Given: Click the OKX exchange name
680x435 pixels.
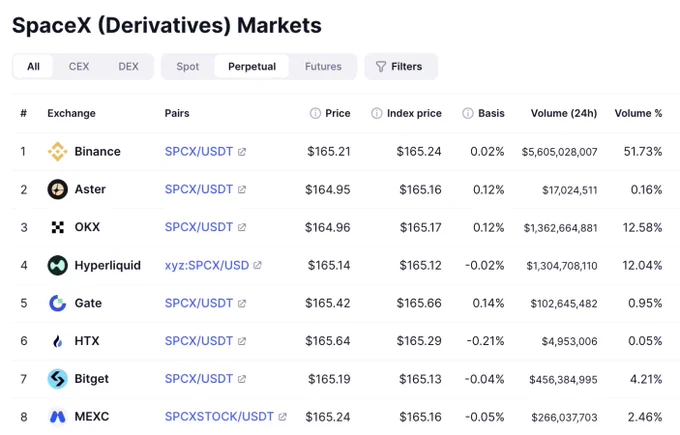Looking at the screenshot, I should tap(87, 227).
